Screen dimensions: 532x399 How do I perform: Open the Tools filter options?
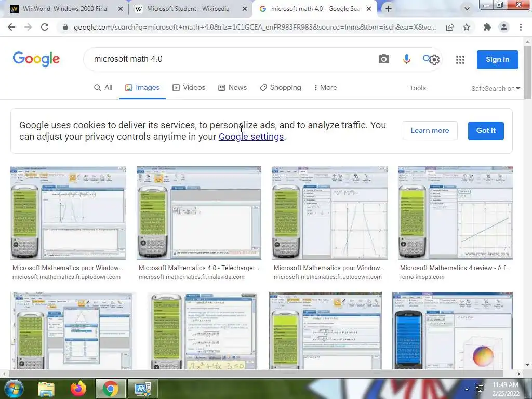pyautogui.click(x=417, y=88)
